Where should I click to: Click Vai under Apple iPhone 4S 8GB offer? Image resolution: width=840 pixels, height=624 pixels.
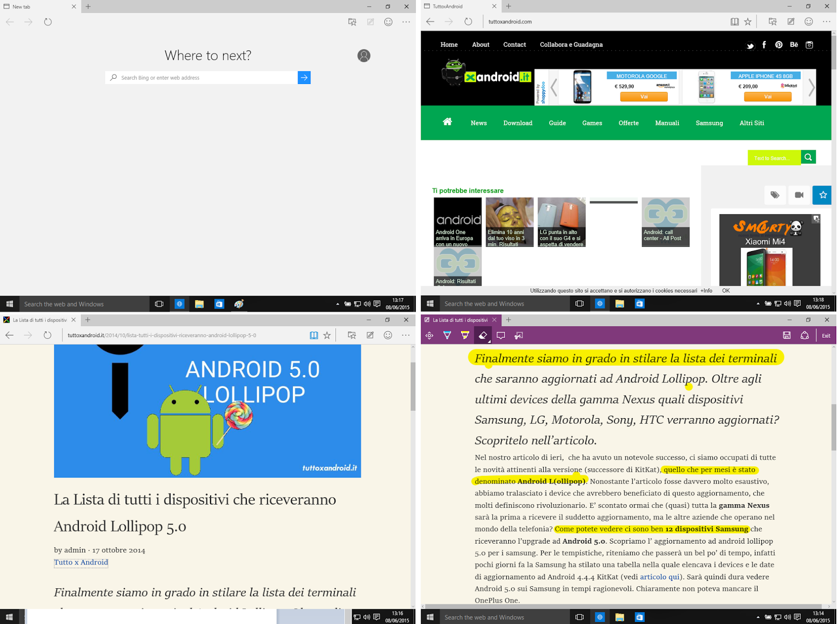(768, 97)
